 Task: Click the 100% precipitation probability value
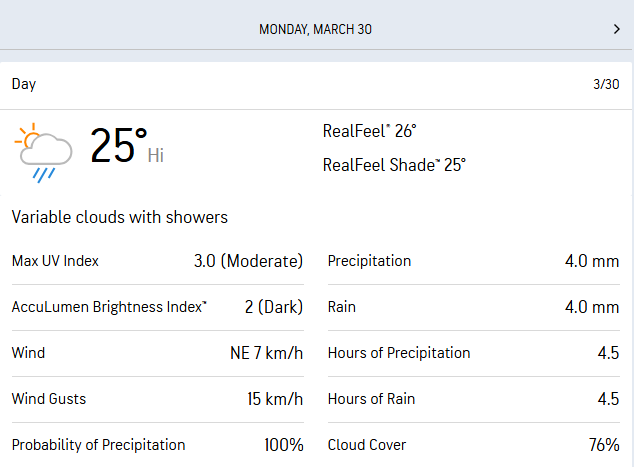(284, 445)
